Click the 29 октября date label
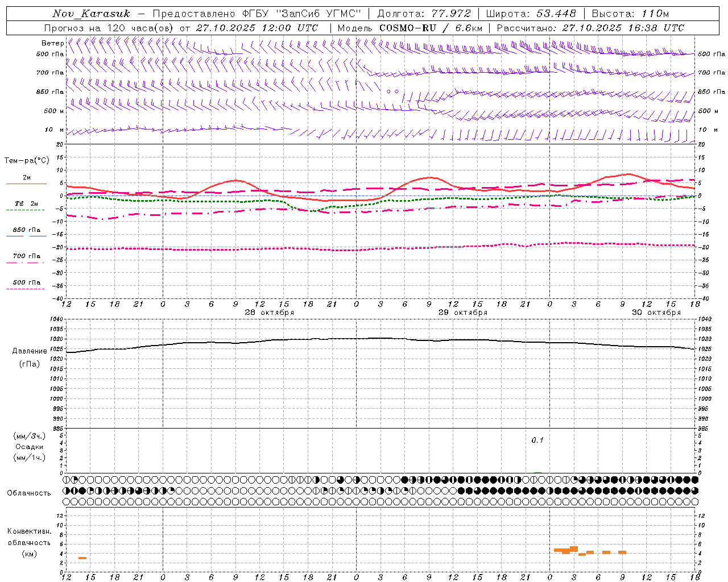 click(x=463, y=313)
